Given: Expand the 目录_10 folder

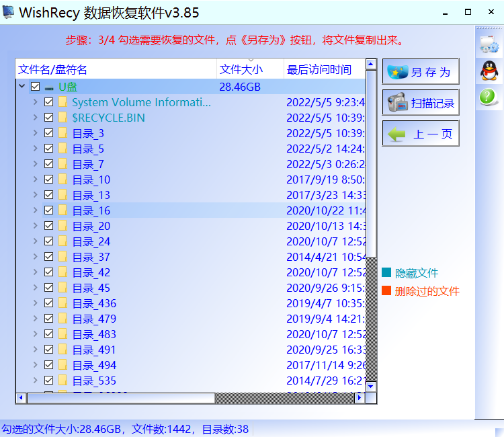Looking at the screenshot, I should [x=36, y=179].
